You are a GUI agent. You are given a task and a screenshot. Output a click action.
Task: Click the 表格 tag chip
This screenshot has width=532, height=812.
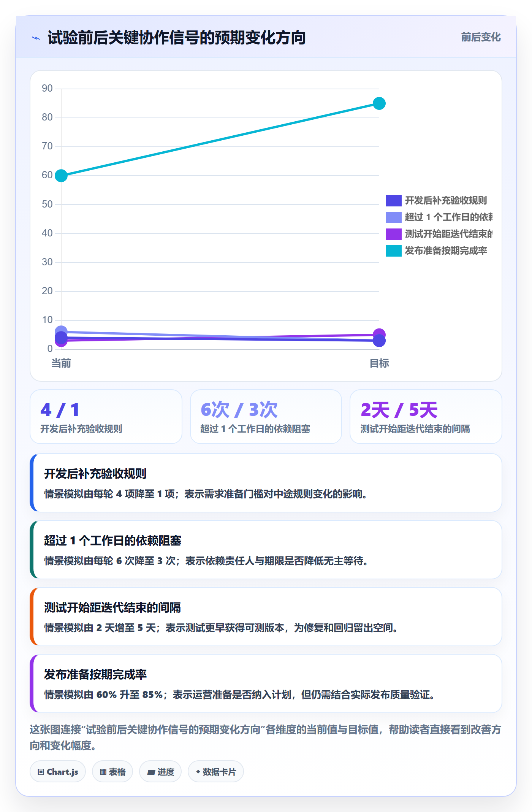[x=112, y=772]
